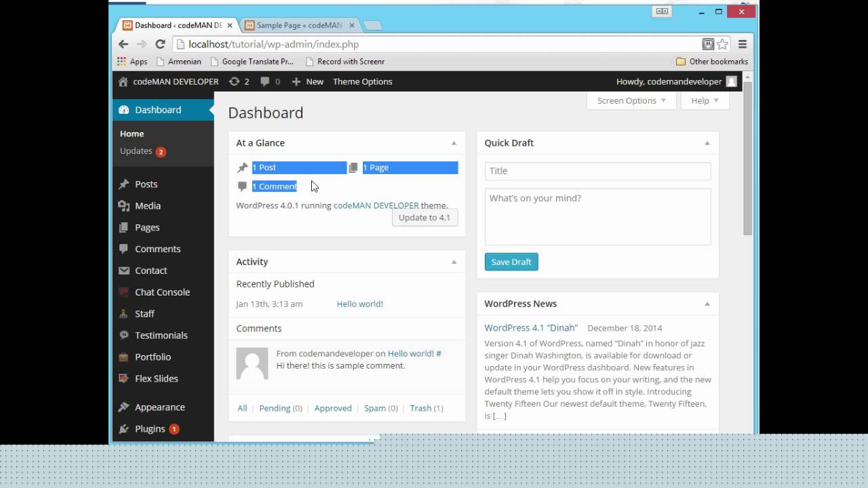
Task: Click the Pages icon in sidebar
Action: pos(123,228)
